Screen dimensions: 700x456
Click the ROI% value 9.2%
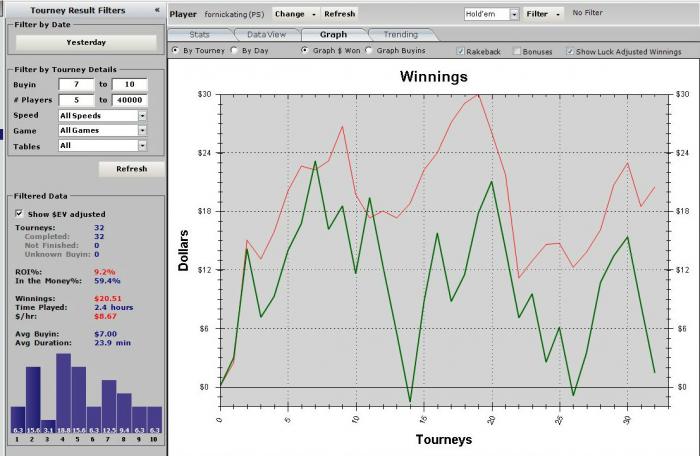(104, 272)
